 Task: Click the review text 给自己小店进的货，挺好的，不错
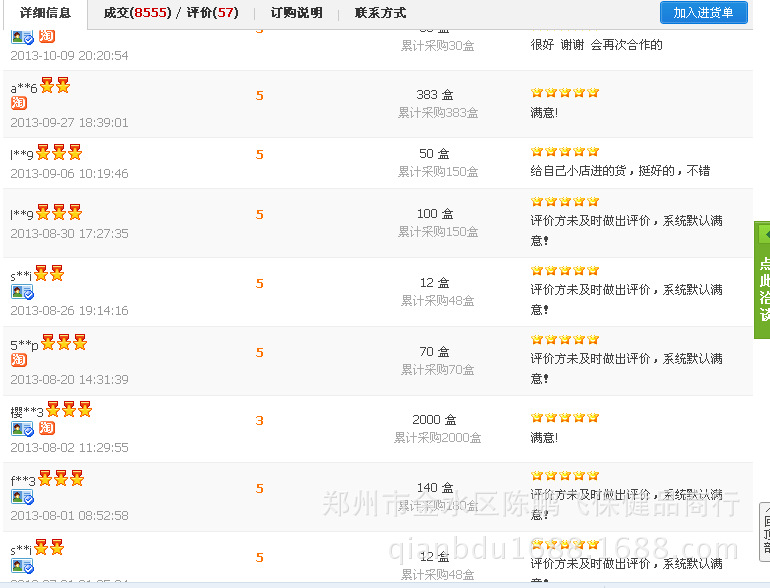620,171
